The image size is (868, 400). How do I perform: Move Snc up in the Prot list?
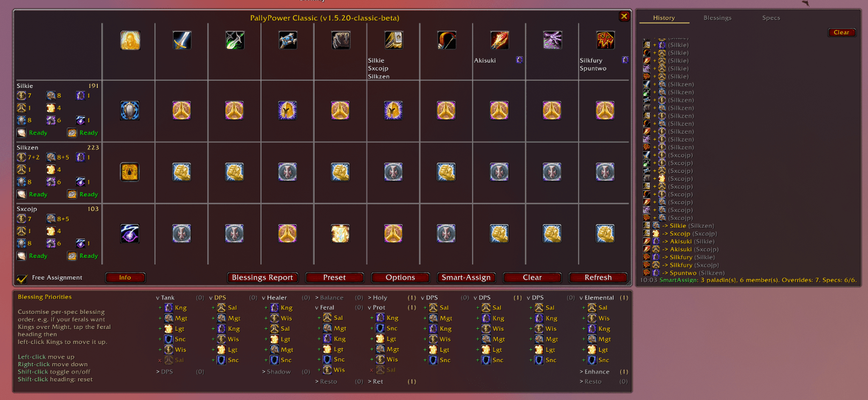point(386,328)
